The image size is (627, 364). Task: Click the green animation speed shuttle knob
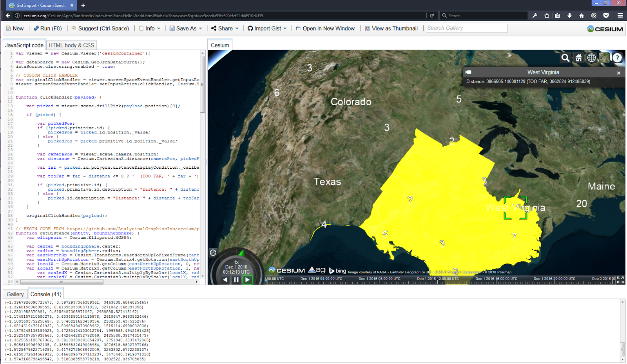pyautogui.click(x=241, y=253)
